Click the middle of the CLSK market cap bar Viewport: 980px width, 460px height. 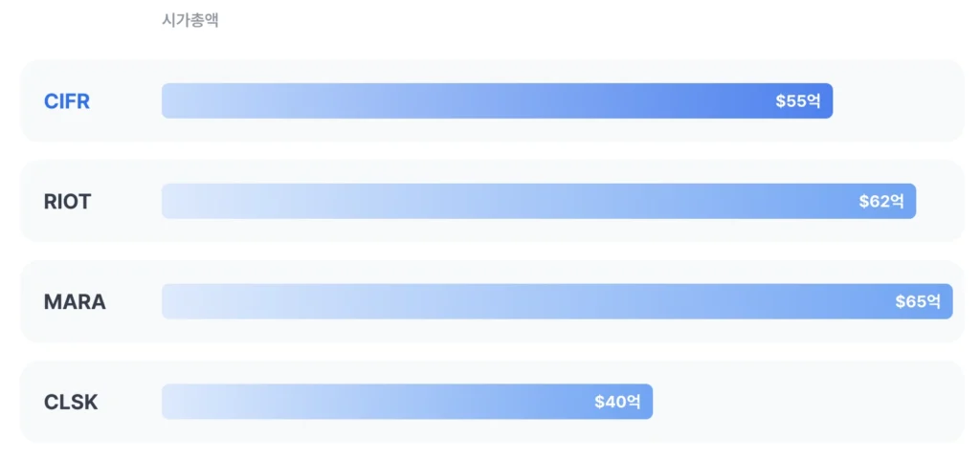pyautogui.click(x=407, y=403)
